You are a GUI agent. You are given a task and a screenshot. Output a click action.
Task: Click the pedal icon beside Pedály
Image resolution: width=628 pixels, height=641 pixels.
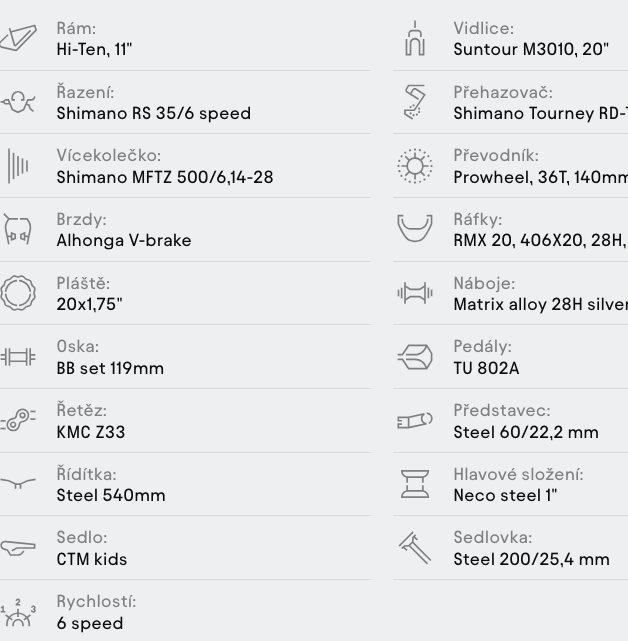pyautogui.click(x=415, y=357)
